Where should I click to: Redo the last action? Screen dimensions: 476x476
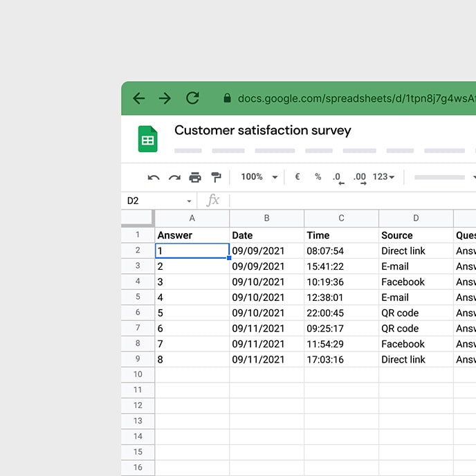174,177
